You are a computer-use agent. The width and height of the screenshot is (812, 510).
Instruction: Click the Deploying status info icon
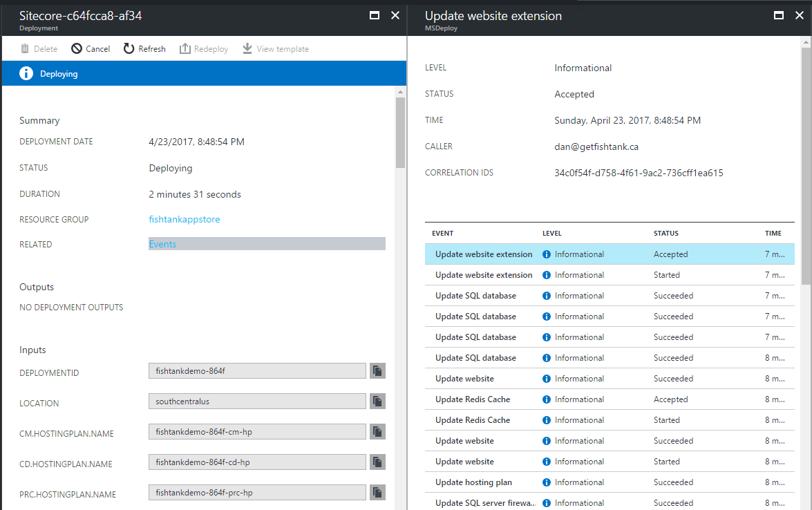[26, 73]
